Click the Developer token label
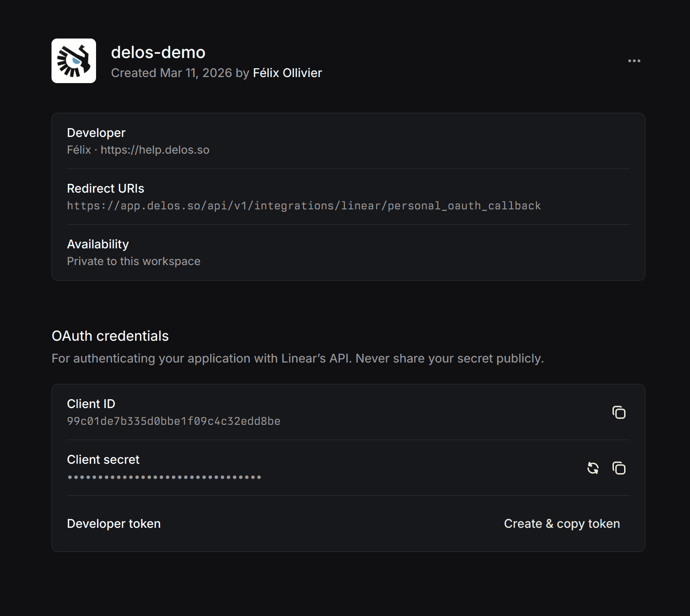Viewport: 690px width, 616px height. pos(114,524)
